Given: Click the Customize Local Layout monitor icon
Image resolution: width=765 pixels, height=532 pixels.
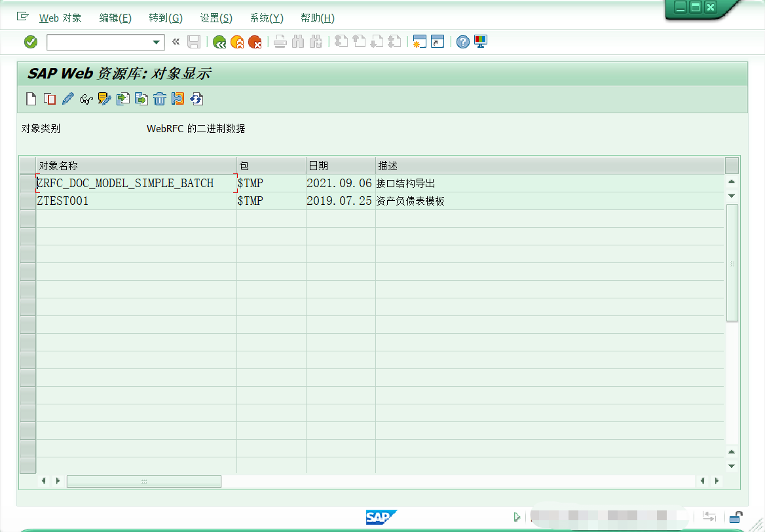Looking at the screenshot, I should 481,42.
